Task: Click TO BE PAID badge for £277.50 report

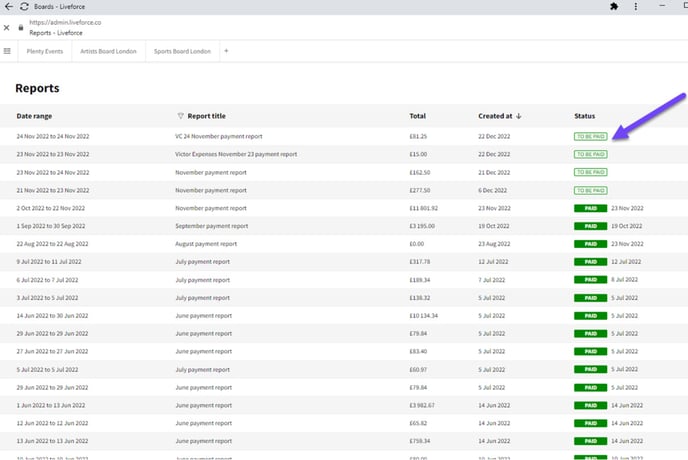Action: [x=591, y=190]
